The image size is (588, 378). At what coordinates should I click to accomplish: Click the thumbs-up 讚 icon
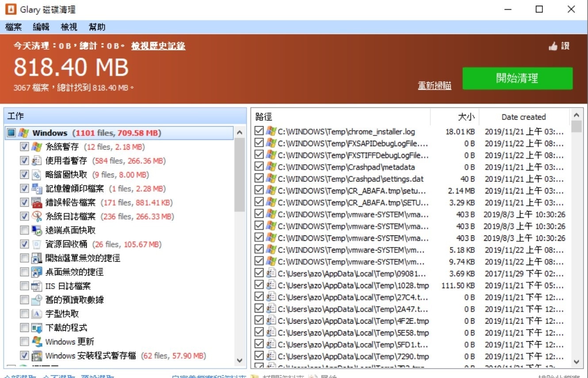click(x=553, y=46)
